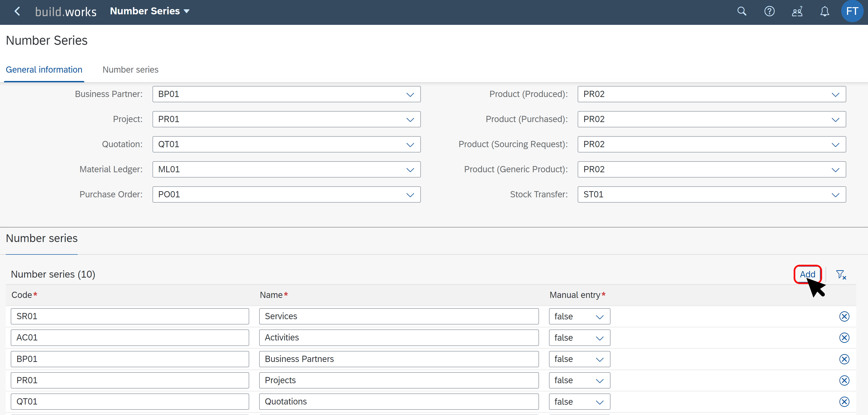
Task: Expand the Product (Generic Product) dropdown
Action: click(835, 170)
